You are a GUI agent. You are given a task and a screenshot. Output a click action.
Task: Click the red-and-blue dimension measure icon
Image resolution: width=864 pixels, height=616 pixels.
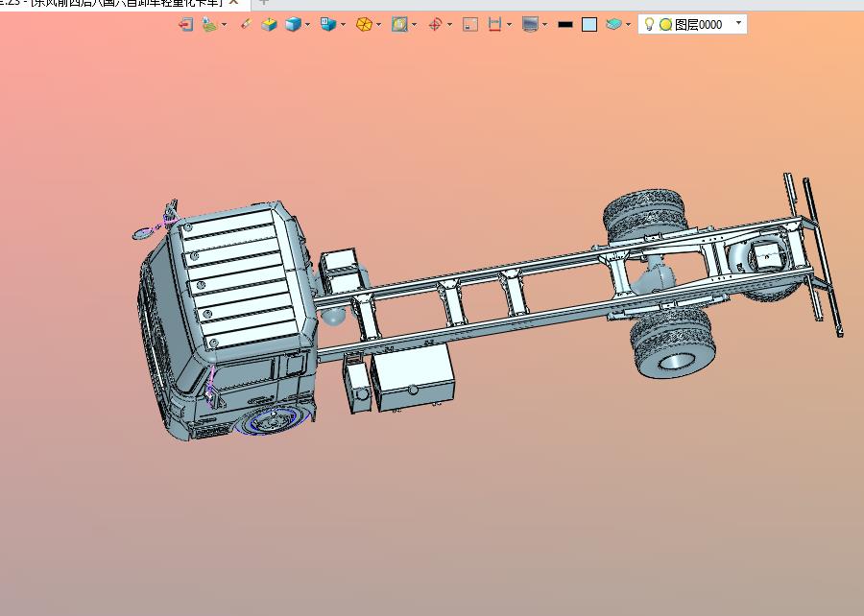click(494, 24)
